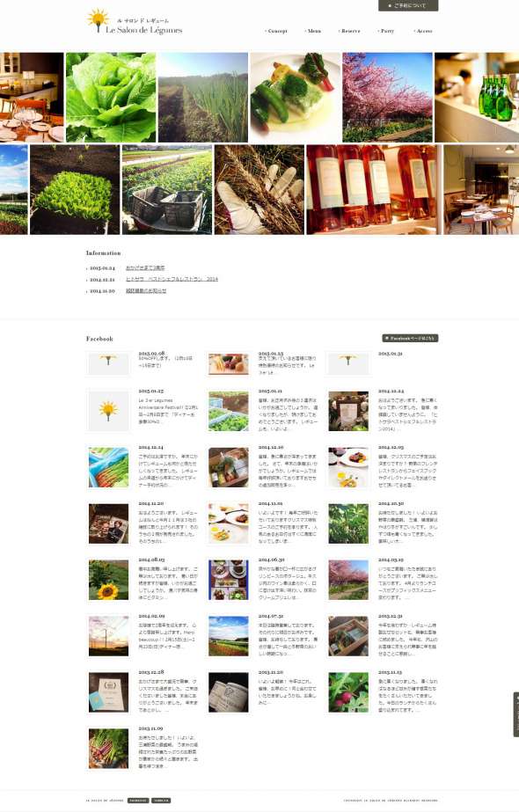Open the 2015.01.24 information news link

point(145,267)
